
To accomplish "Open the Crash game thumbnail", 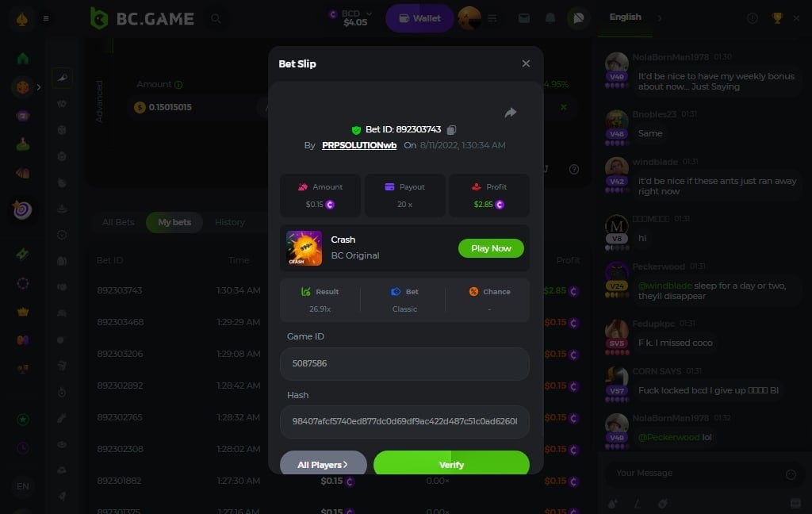I will (304, 248).
